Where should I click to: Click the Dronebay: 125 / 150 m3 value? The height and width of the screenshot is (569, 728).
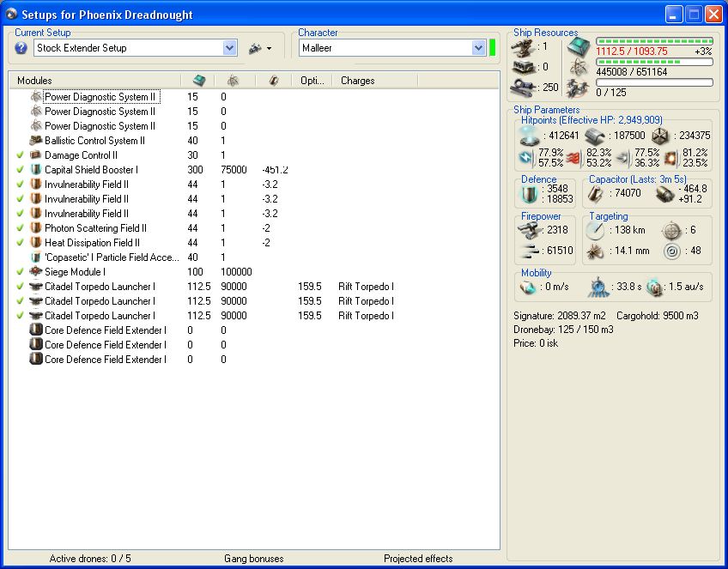coord(563,330)
